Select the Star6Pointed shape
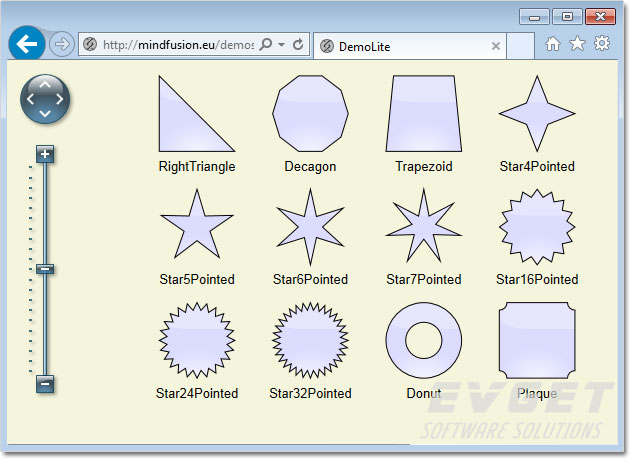This screenshot has width=630, height=459. pos(310,227)
